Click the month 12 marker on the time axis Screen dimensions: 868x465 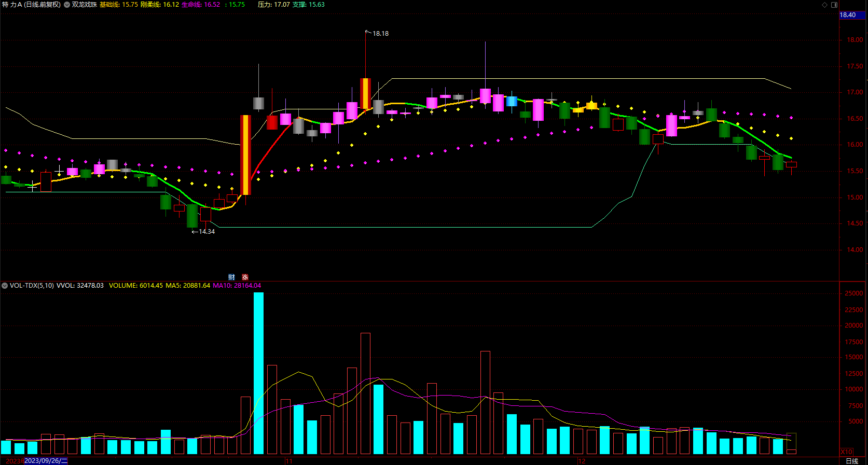582,461
